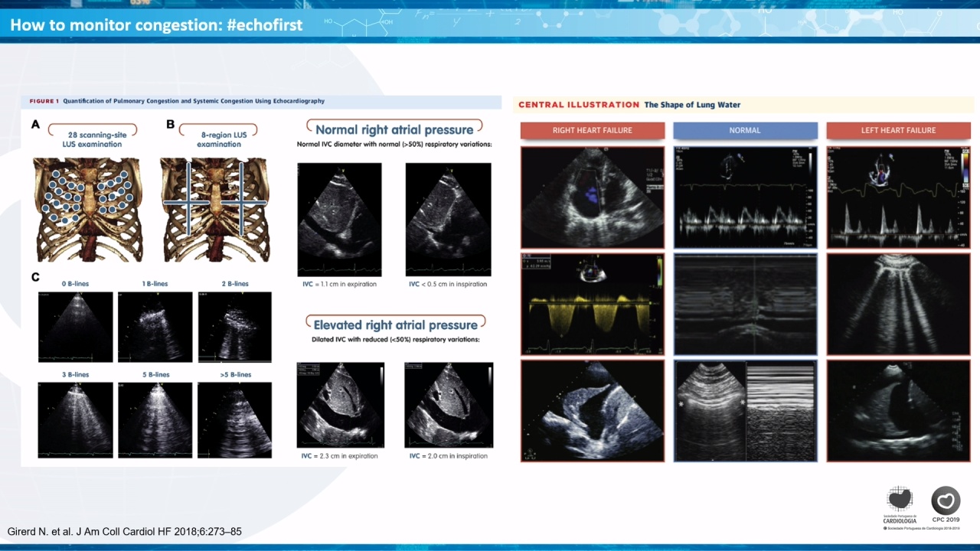Click the caption 'IVC = 2.3 cm in expiration'
The width and height of the screenshot is (980, 551).
click(x=339, y=456)
